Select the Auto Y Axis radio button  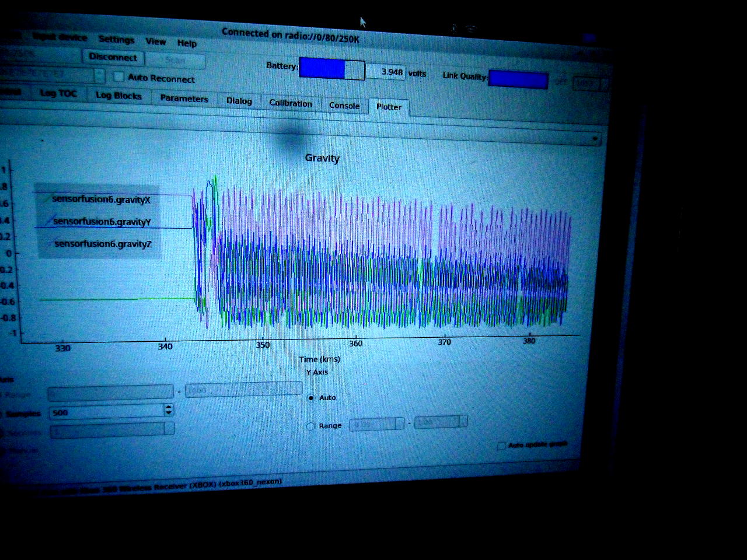(311, 398)
